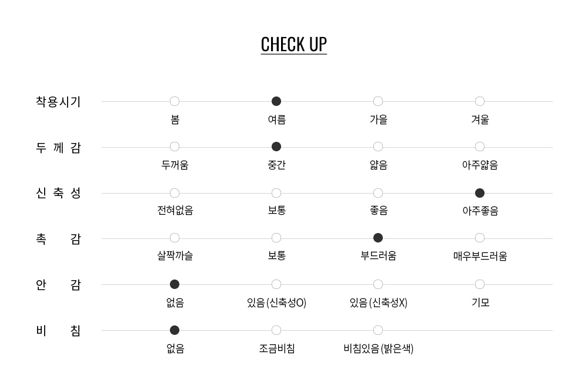Choose the 좋음 elasticity circle

click(378, 193)
